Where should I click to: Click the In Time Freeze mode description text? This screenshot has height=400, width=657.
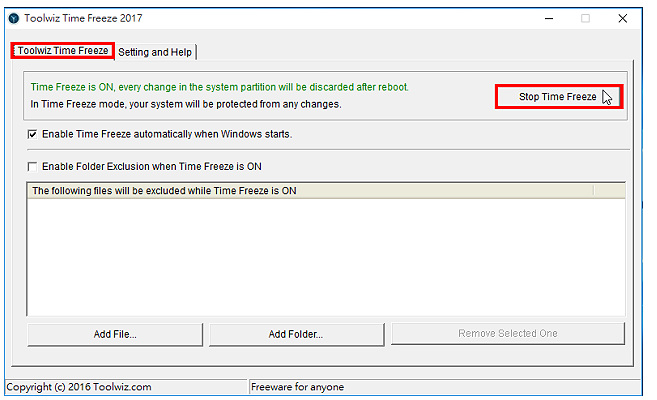pyautogui.click(x=186, y=104)
